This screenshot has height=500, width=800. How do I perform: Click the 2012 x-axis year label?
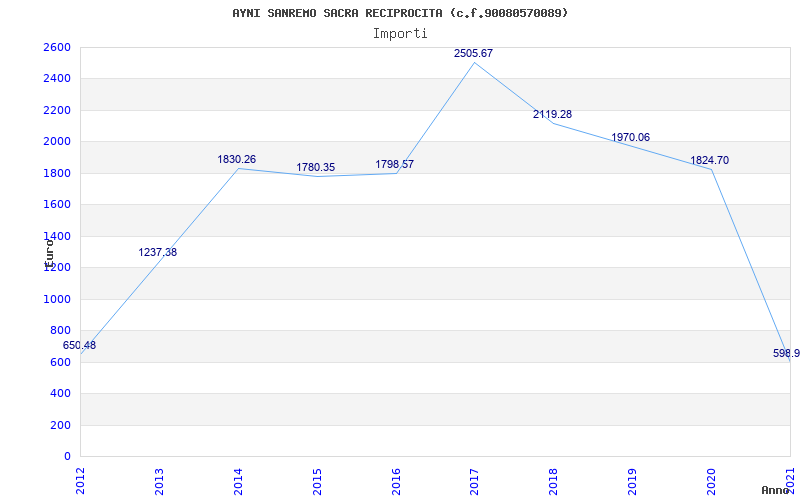[x=80, y=479]
